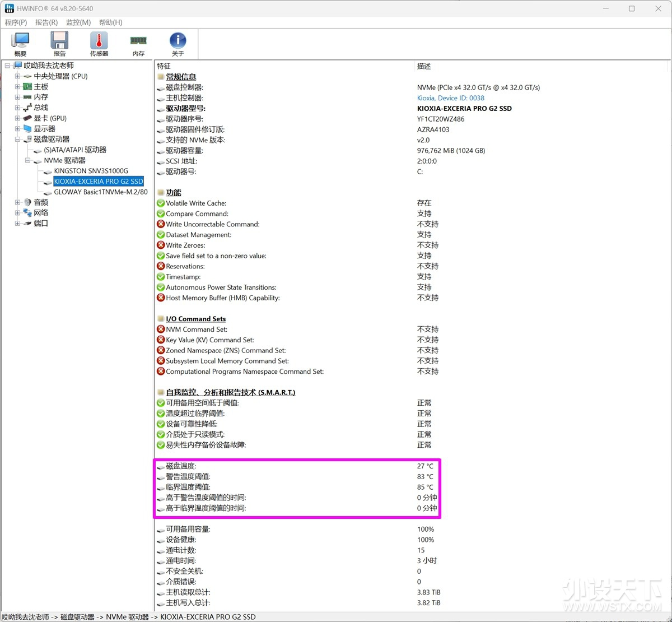Click the HWiNFO logo in the title bar

coord(9,8)
